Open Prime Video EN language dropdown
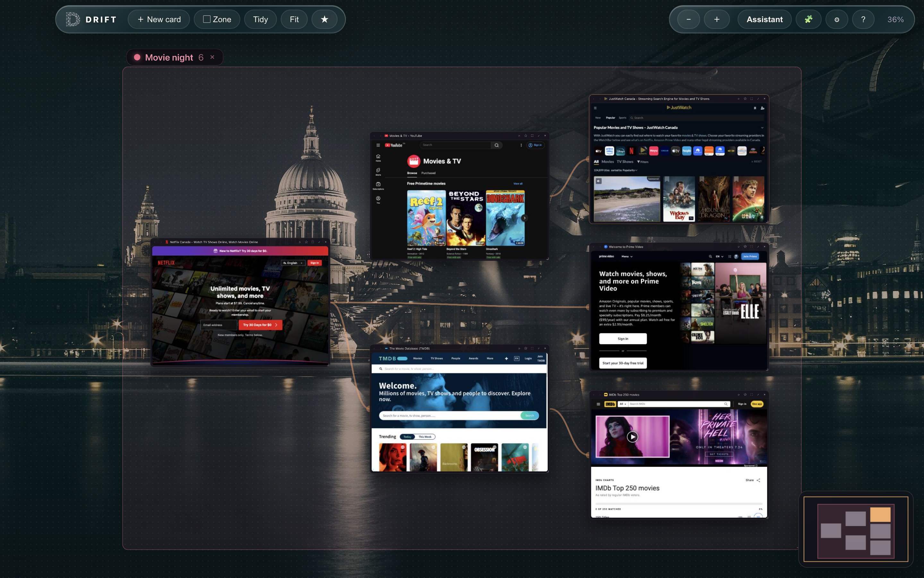The height and width of the screenshot is (578, 924). point(719,257)
